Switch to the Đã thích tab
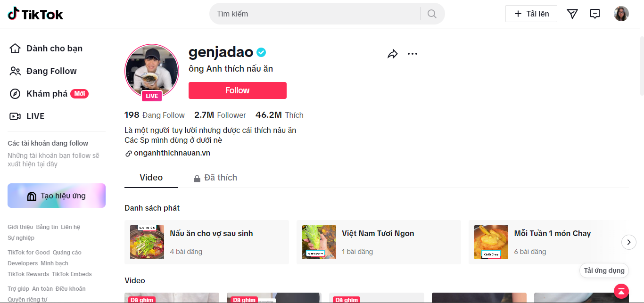The height and width of the screenshot is (303, 644). [x=215, y=178]
